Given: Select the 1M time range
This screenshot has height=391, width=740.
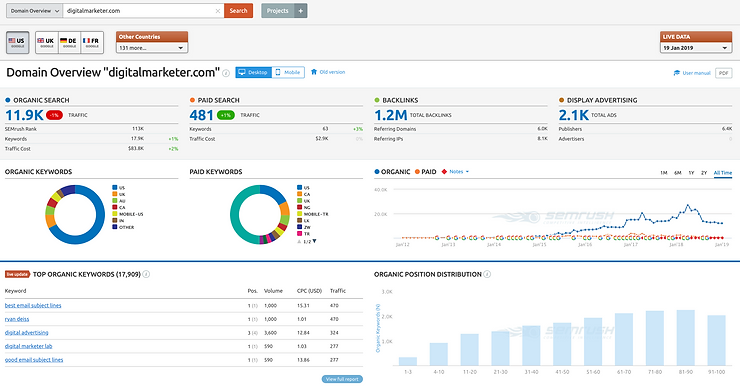Looking at the screenshot, I should tap(664, 173).
